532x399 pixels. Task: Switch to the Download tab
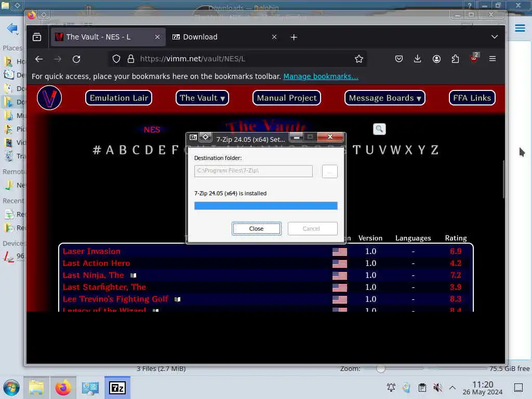[224, 37]
